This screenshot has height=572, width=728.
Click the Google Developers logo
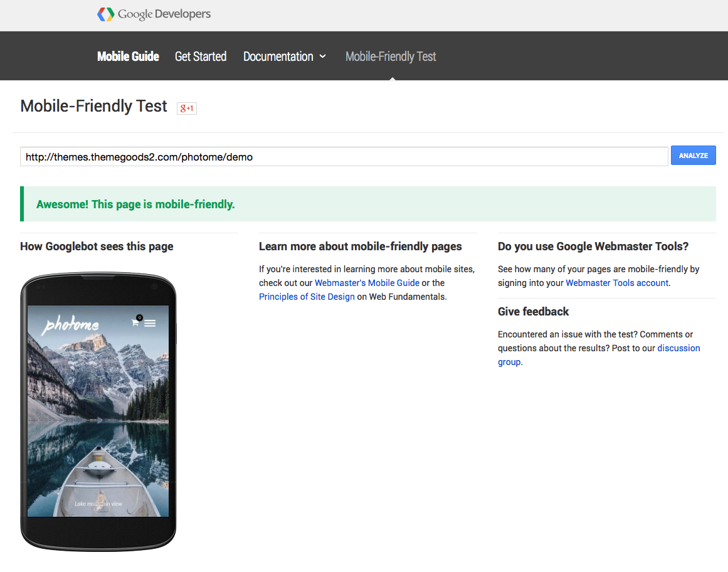pyautogui.click(x=154, y=14)
